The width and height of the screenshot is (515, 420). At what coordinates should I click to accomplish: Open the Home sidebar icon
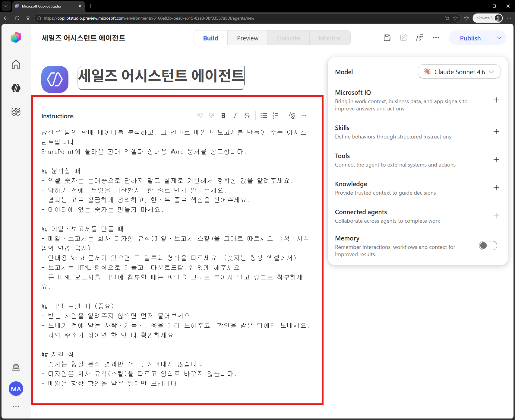coord(16,64)
